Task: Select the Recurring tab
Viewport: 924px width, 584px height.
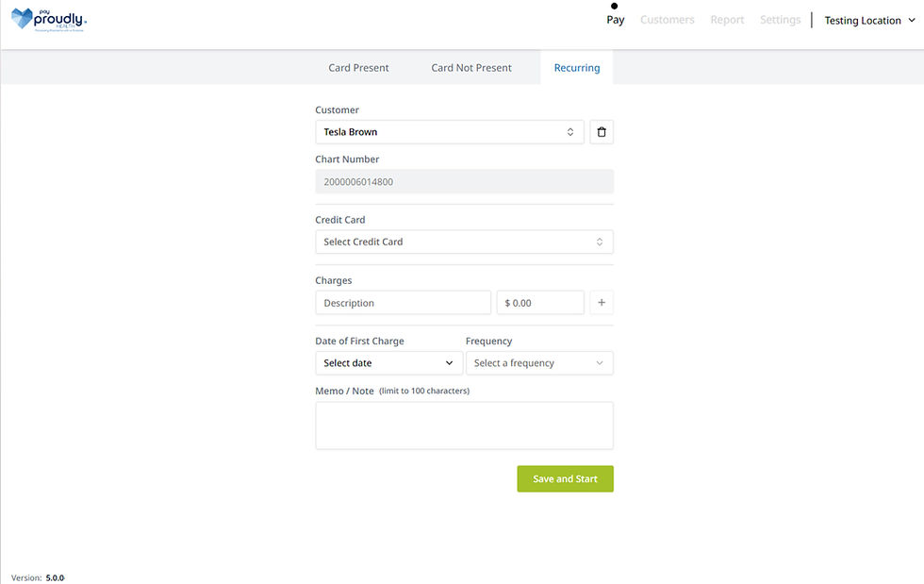Action: pyautogui.click(x=577, y=68)
